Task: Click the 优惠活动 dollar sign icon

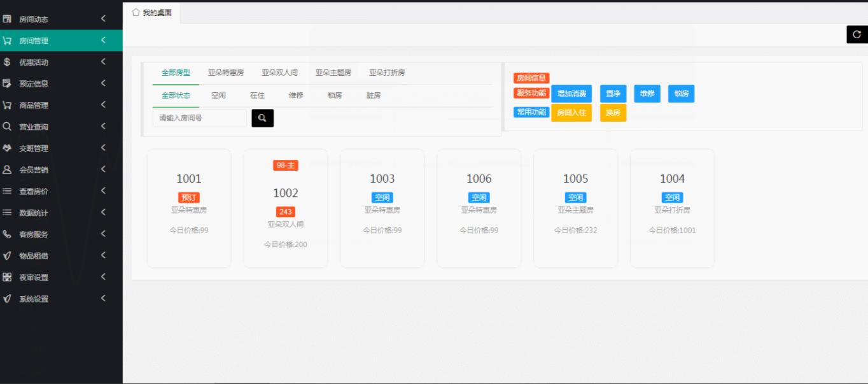Action: point(7,62)
